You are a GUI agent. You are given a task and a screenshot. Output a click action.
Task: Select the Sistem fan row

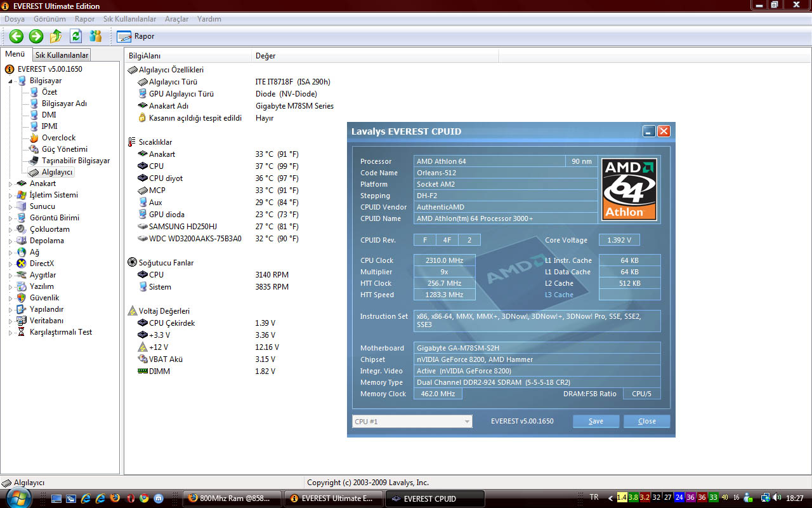tap(213, 287)
